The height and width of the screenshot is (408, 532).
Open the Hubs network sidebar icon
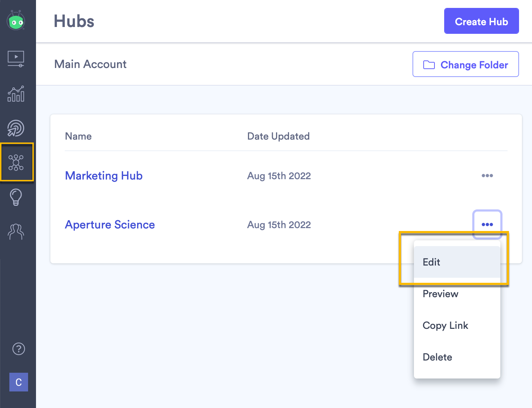pos(16,163)
